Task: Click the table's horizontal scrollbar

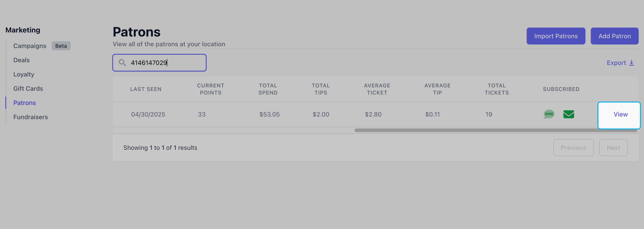Action: click(495, 130)
